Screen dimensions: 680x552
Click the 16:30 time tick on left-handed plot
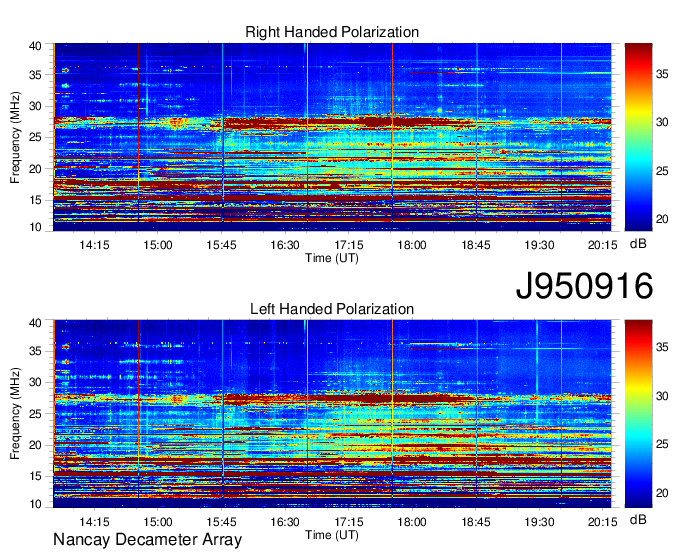[x=285, y=522]
